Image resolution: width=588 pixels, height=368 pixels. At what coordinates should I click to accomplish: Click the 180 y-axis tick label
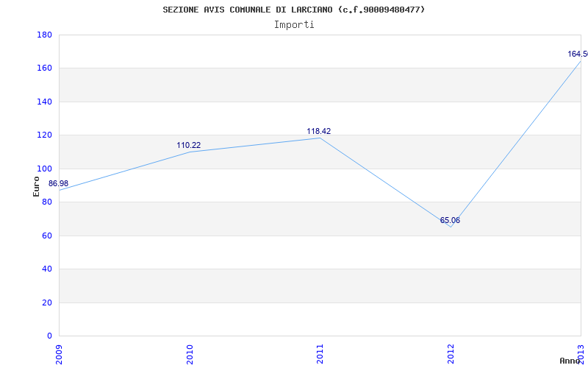[x=44, y=35]
